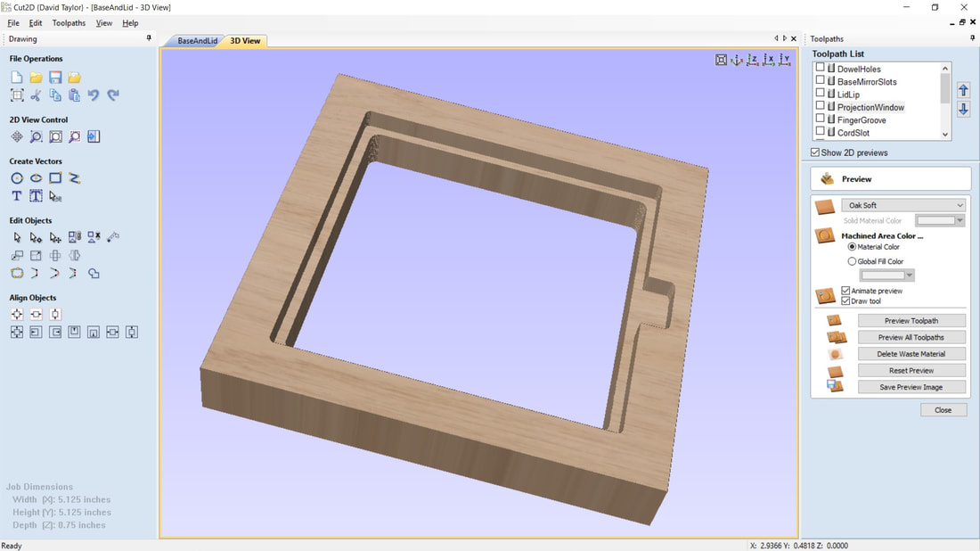Open the Solid Material Color picker
Screen dimensions: 980x551
tap(940, 220)
